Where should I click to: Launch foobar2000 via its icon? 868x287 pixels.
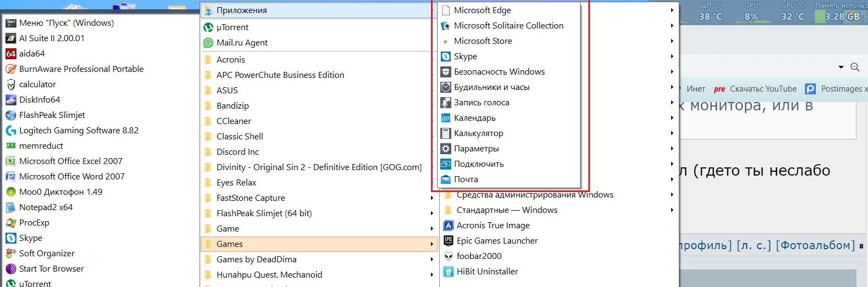(x=449, y=256)
